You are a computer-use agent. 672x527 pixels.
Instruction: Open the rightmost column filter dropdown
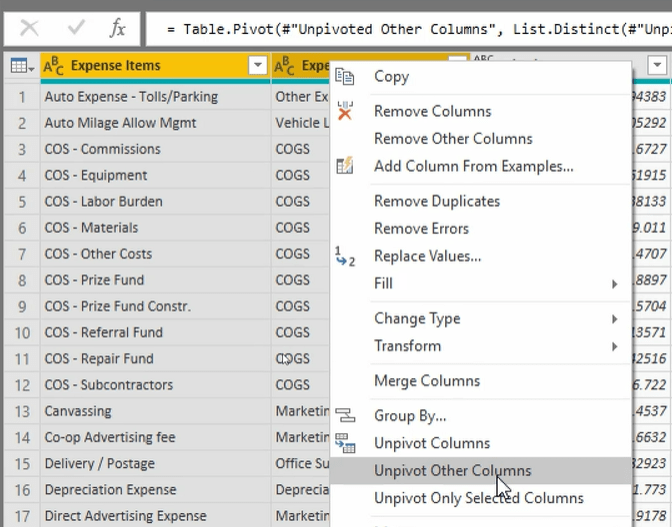657,66
